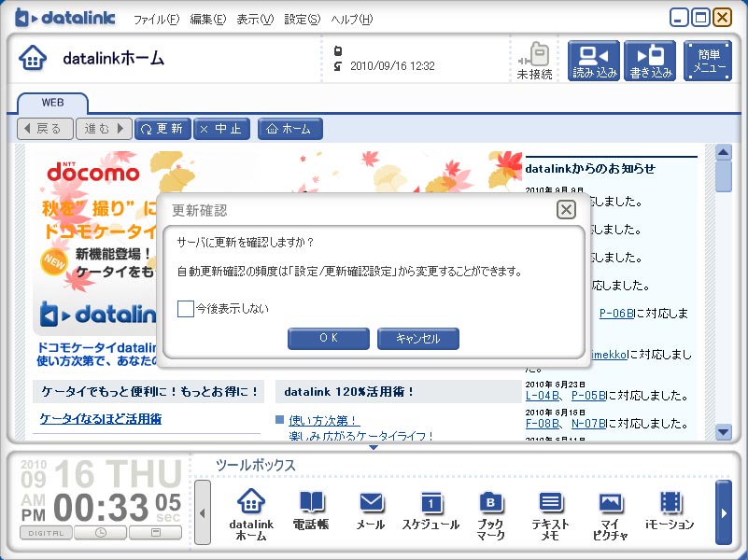This screenshot has height=560, width=748.
Task: Open the P-06B model link
Action: [x=617, y=313]
